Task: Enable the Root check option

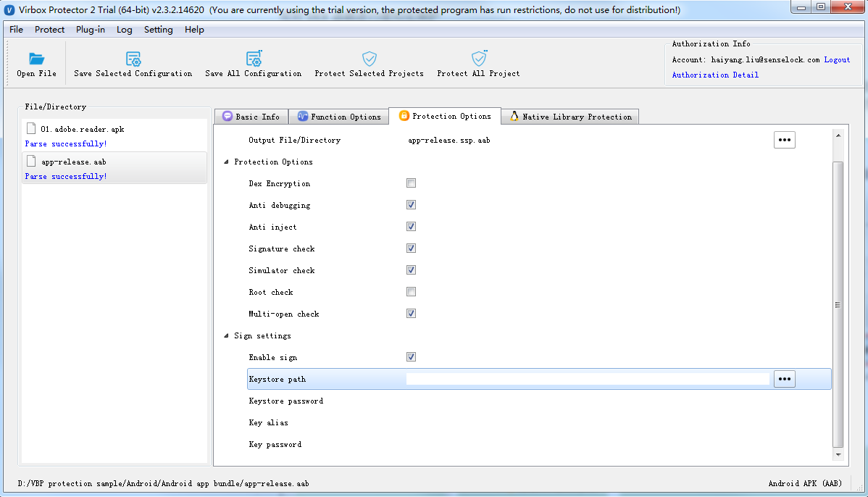Action: pyautogui.click(x=411, y=292)
